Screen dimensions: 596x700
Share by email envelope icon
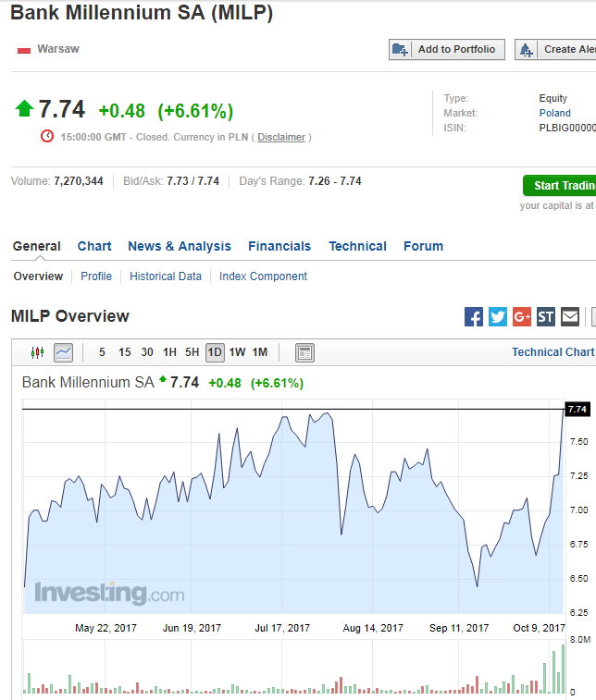[570, 317]
